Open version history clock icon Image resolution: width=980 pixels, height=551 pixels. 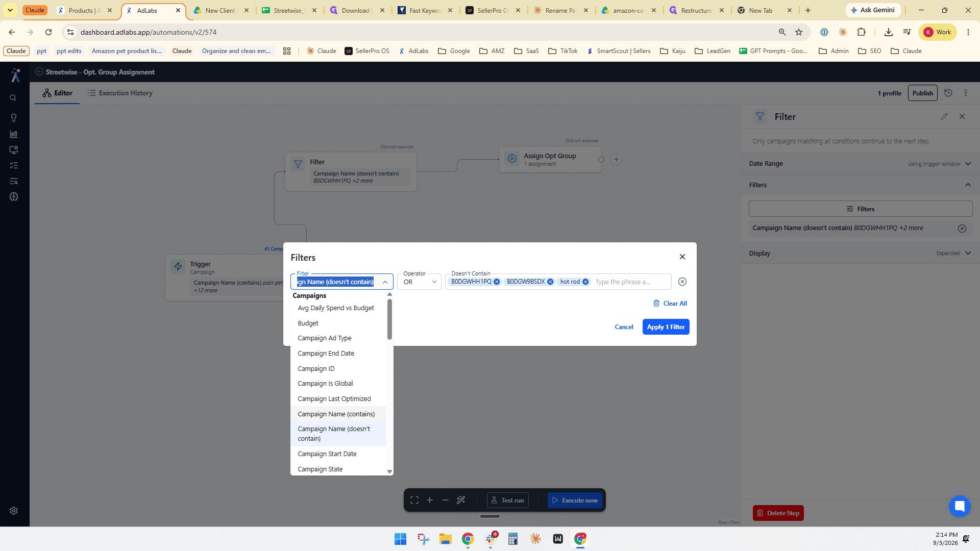point(948,93)
